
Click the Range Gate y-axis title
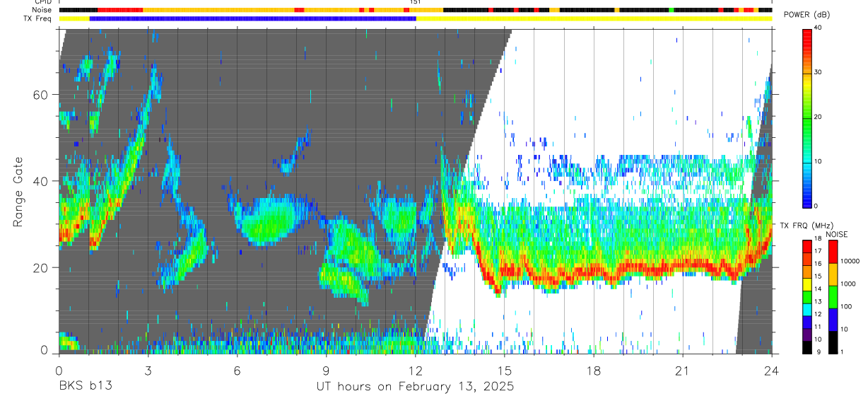coord(18,192)
